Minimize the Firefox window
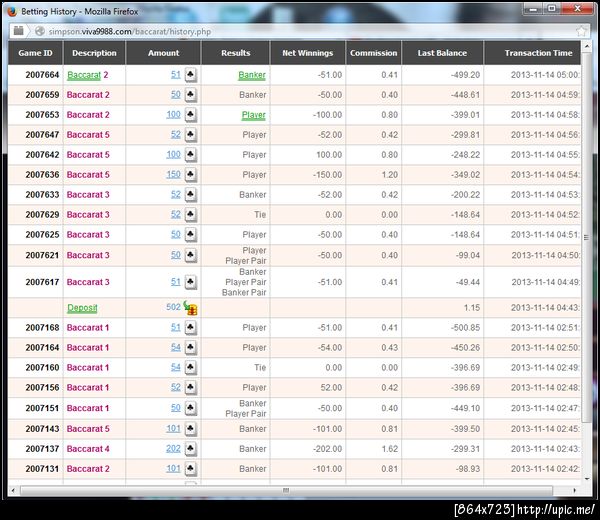The image size is (600, 520). click(533, 9)
